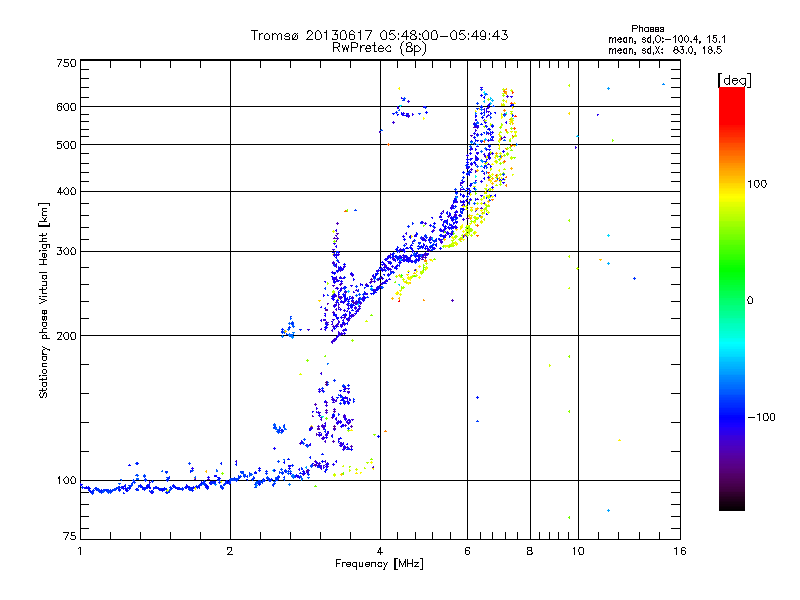The image size is (800, 600).
Task: Click the x-axis tick label "1"
Action: 80,551
